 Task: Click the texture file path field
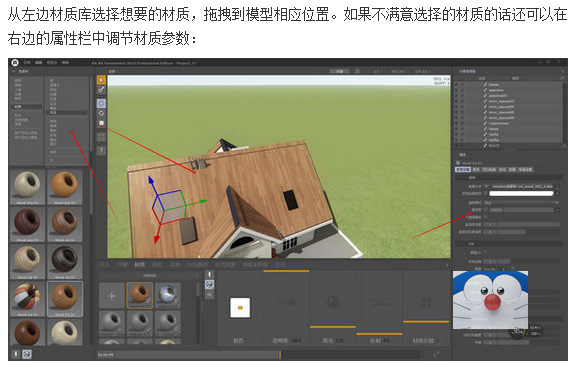point(522,187)
